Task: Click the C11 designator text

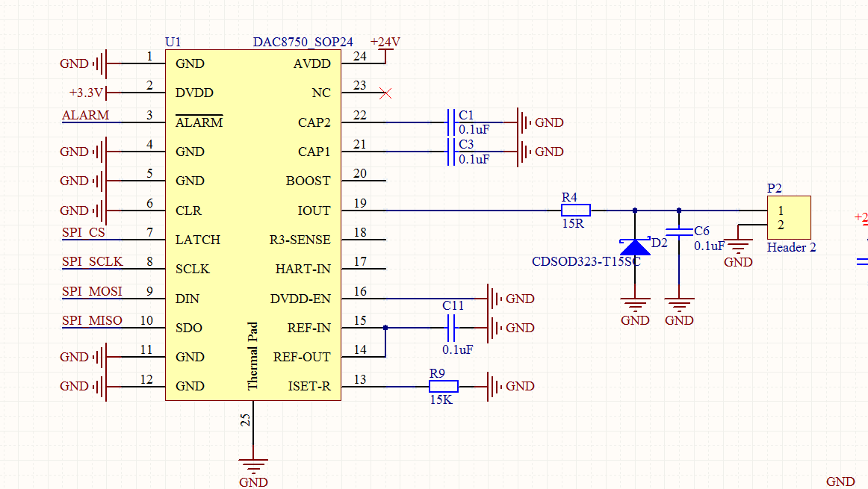Action: pos(453,305)
